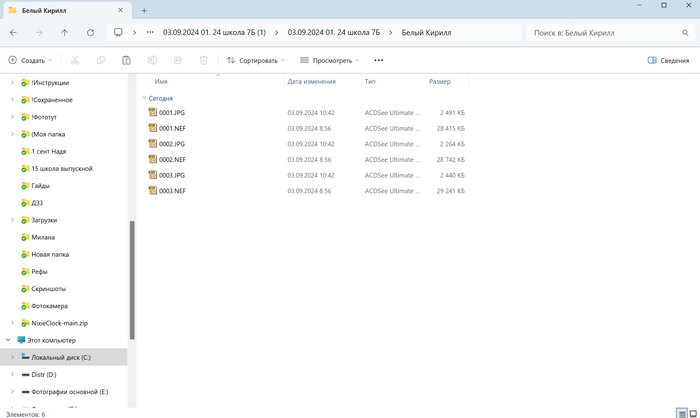Switch to large thumbnails view in status bar
Image resolution: width=700 pixels, height=418 pixels.
[x=691, y=412]
